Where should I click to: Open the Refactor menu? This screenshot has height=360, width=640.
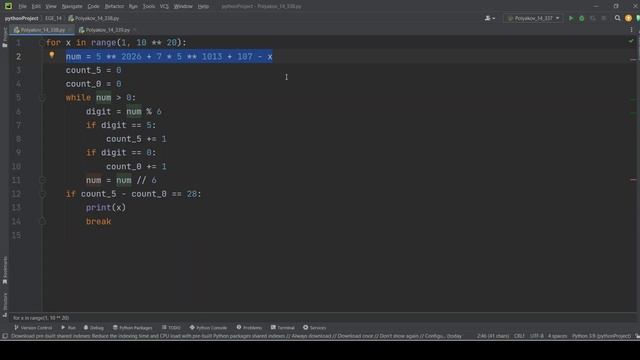point(114,7)
